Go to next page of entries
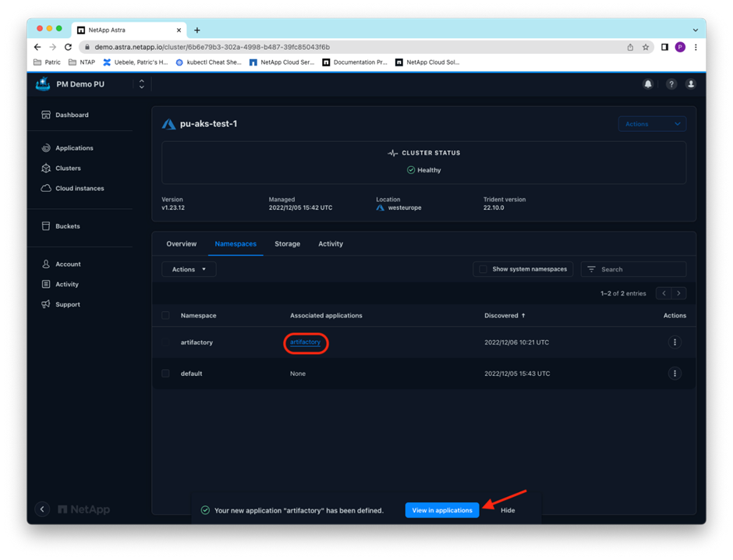This screenshot has height=560, width=733. [x=678, y=293]
